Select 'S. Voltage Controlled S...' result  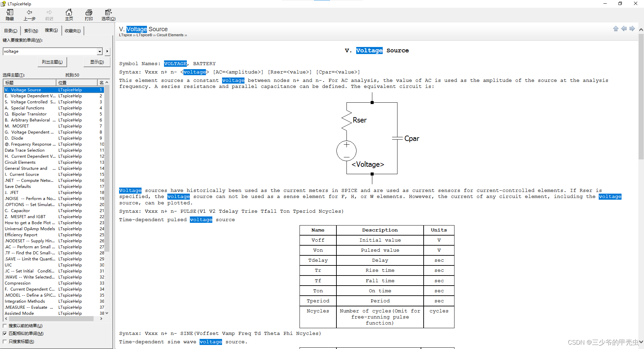click(54, 102)
